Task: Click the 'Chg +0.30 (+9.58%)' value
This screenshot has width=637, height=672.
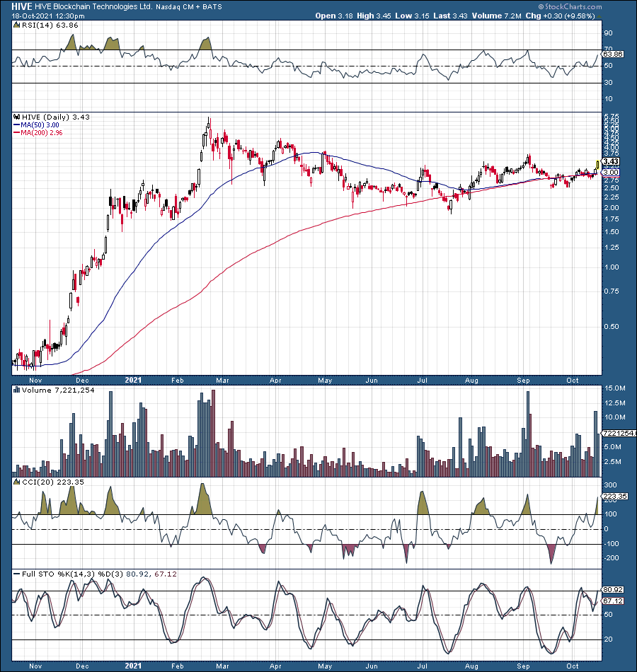Action: [561, 16]
